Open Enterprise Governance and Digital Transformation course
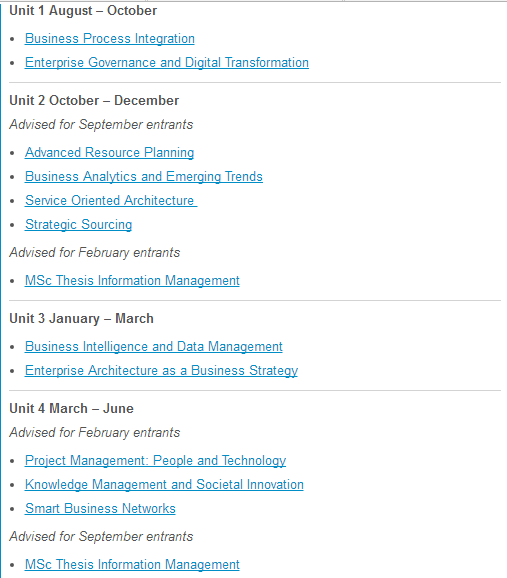507x578 pixels. point(167,62)
